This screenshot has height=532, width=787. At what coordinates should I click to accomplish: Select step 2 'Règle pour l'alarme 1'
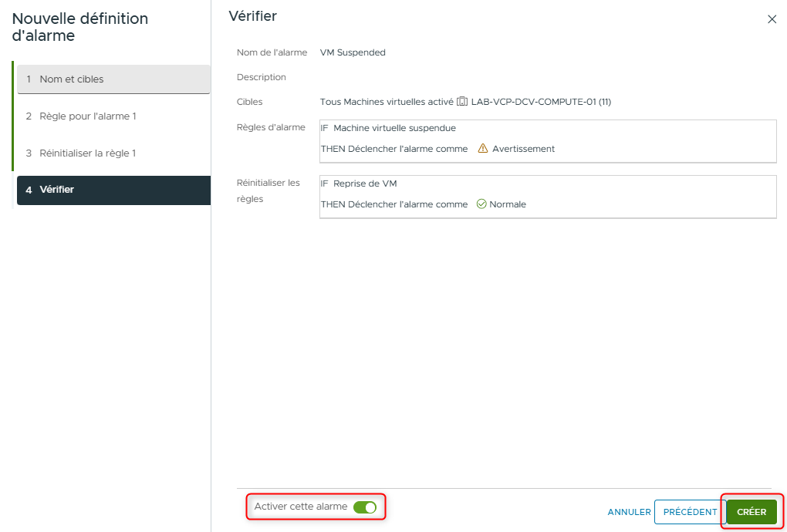pos(113,116)
